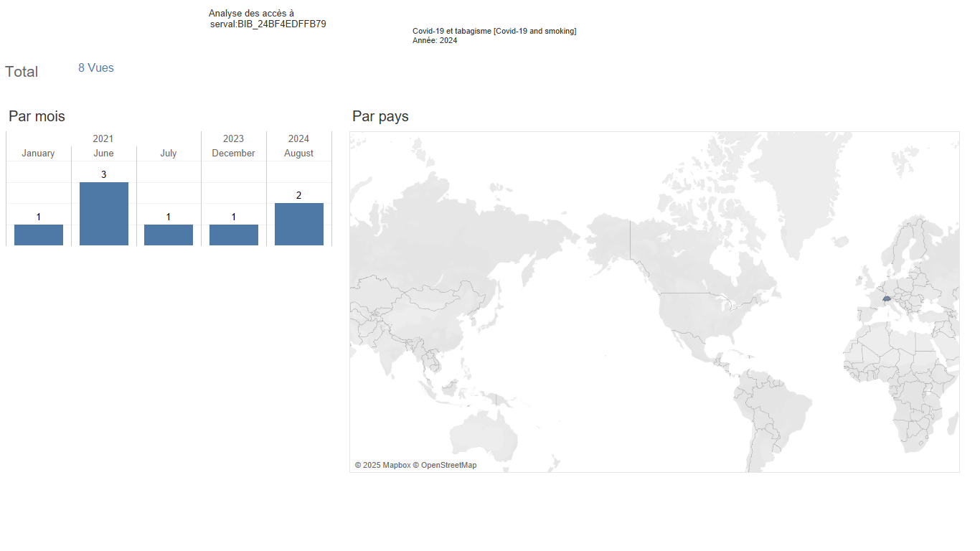Click the 'serval:BIB_24BF4EDFFB79' identifier
The image size is (980, 551).
(268, 24)
